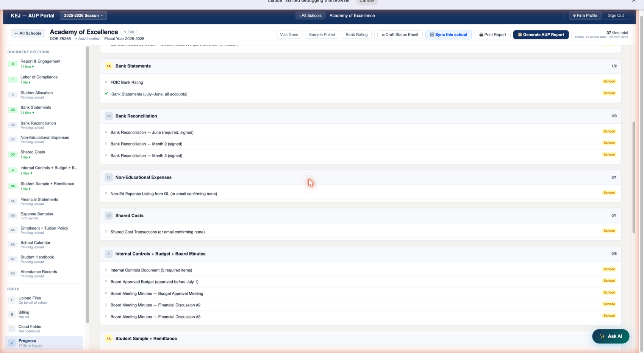The height and width of the screenshot is (353, 644).
Task: Click the 3B badge in Bank Reconciliation card header
Action: coord(109,116)
